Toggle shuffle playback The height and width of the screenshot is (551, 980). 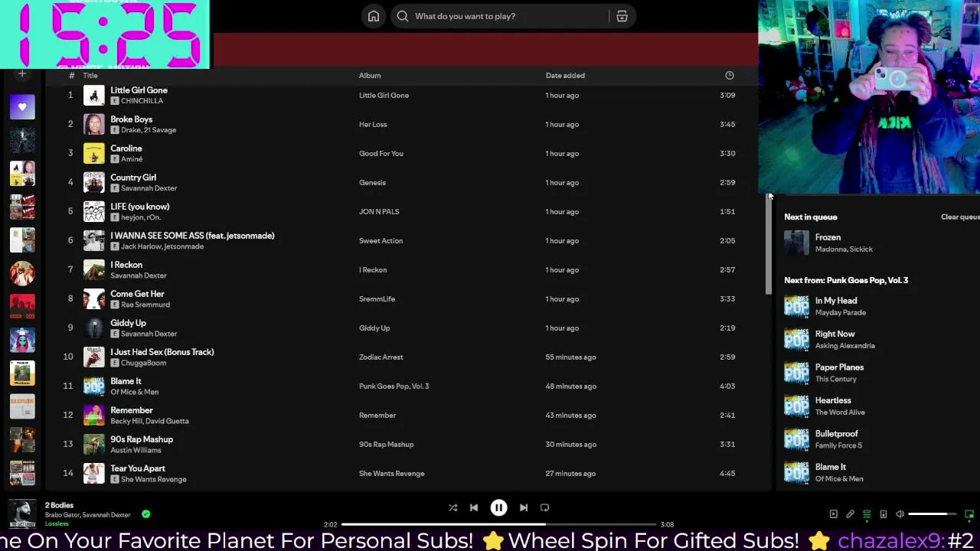pyautogui.click(x=452, y=507)
